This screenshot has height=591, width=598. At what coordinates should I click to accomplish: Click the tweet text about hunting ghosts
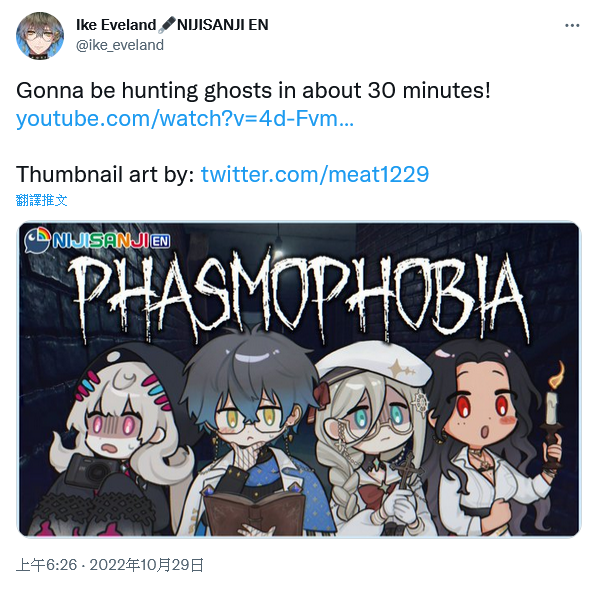pos(253,91)
